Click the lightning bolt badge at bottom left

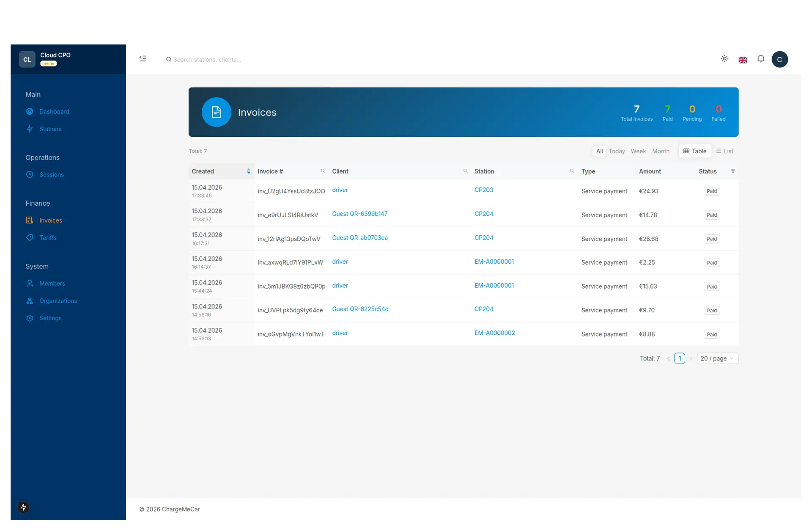coord(23,507)
